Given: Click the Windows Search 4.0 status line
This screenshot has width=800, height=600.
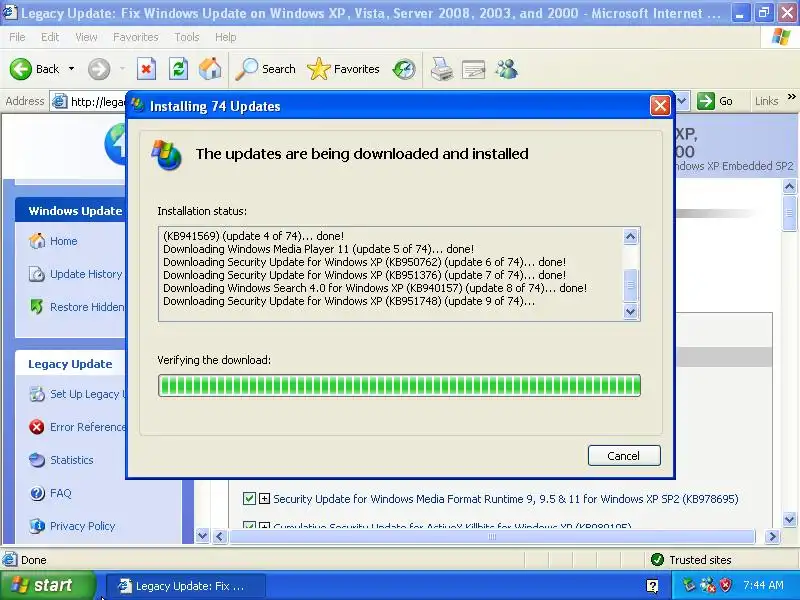Looking at the screenshot, I should (375, 288).
